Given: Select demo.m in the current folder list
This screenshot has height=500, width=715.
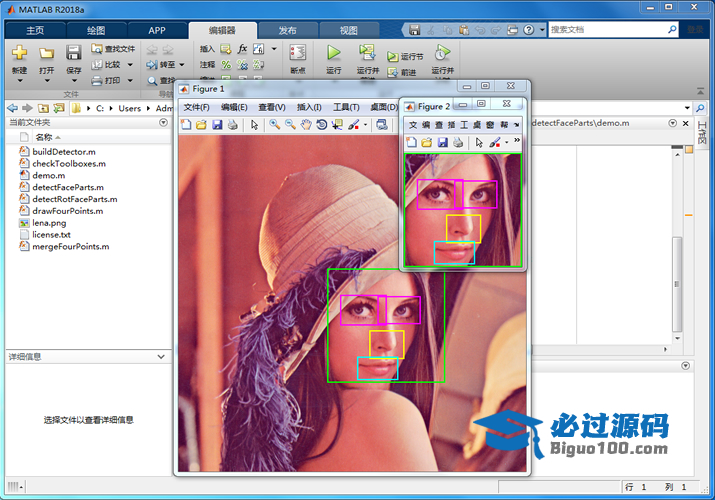Looking at the screenshot, I should (x=48, y=175).
